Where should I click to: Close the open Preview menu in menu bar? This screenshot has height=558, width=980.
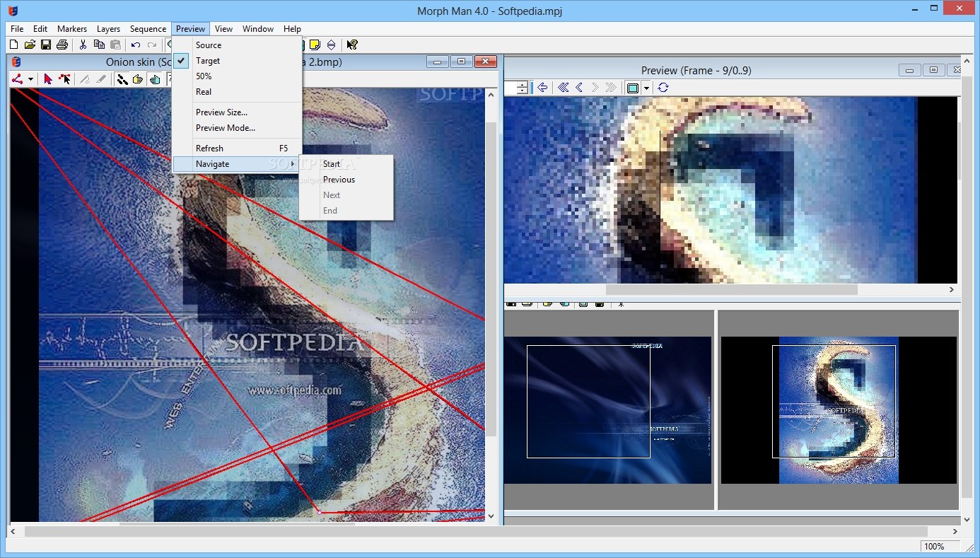tap(190, 29)
